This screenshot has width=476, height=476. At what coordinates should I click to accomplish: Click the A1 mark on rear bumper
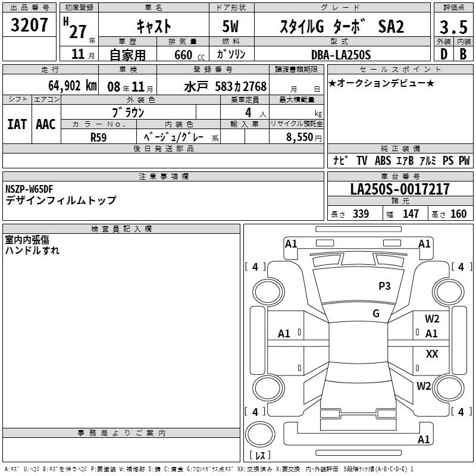tap(424, 439)
